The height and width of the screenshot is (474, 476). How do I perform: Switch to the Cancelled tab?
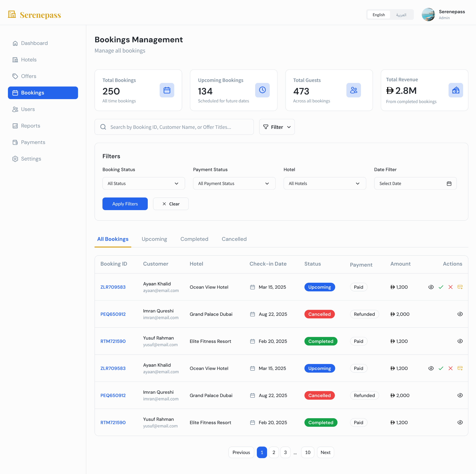coord(234,239)
